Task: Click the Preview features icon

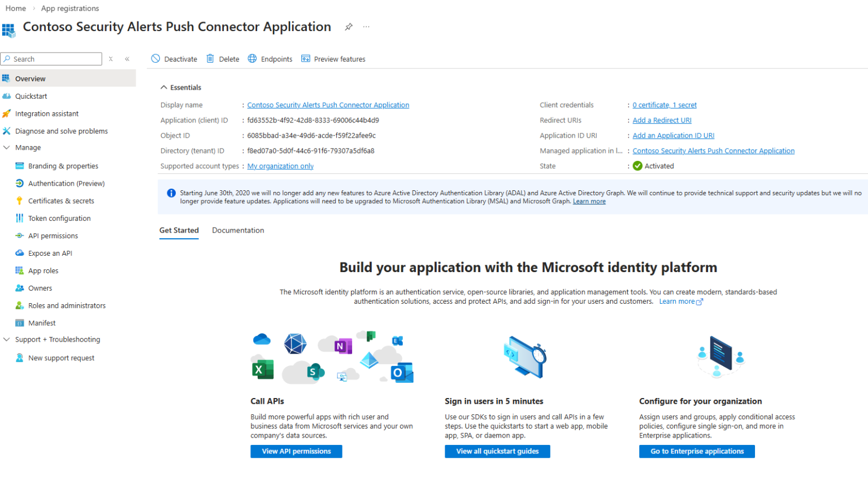Action: click(x=306, y=59)
